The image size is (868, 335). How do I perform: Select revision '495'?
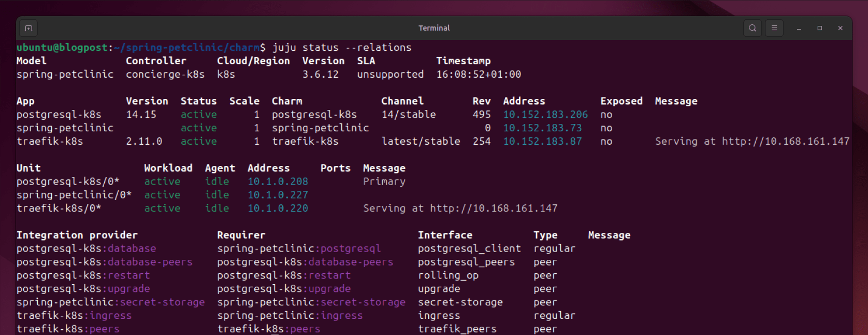[x=482, y=115]
